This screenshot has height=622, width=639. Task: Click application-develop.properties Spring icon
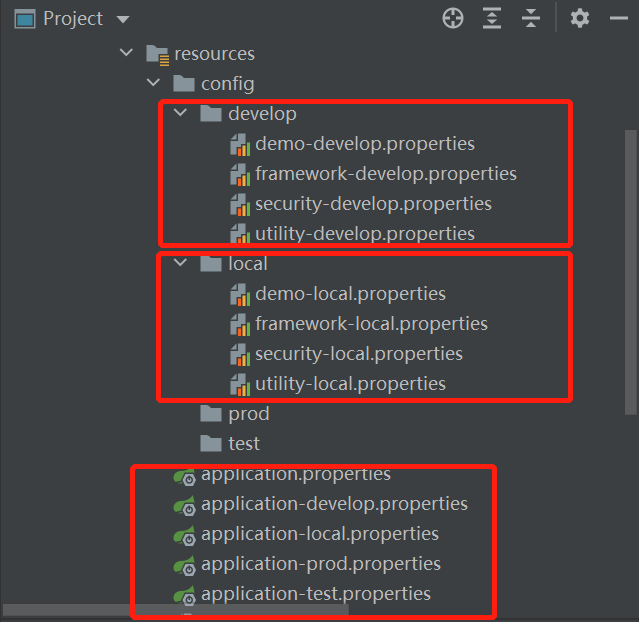(x=185, y=505)
